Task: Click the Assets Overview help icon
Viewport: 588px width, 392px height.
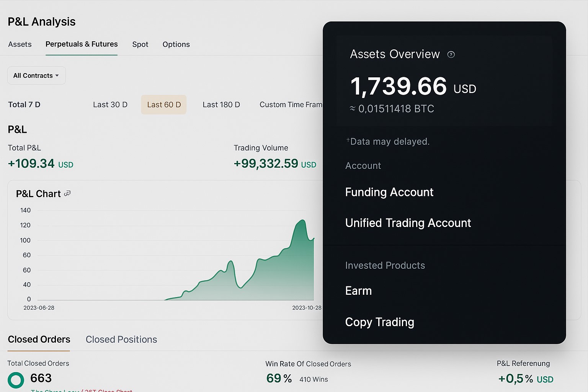Action: tap(451, 55)
